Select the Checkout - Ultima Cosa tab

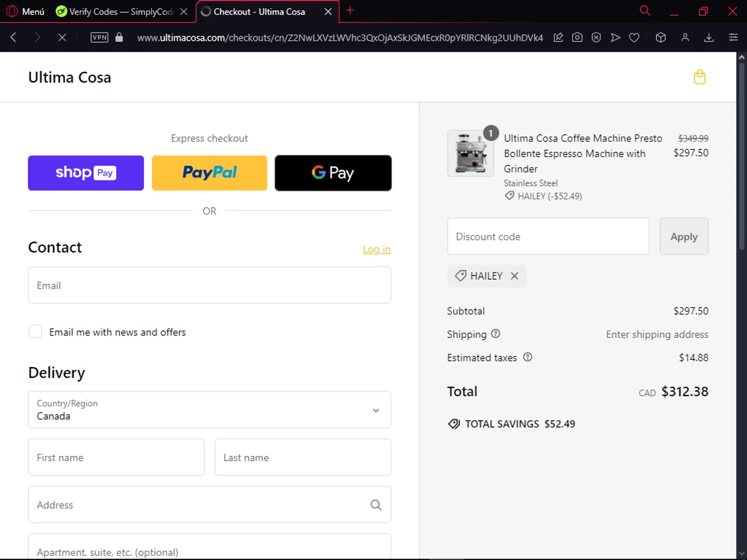click(259, 11)
